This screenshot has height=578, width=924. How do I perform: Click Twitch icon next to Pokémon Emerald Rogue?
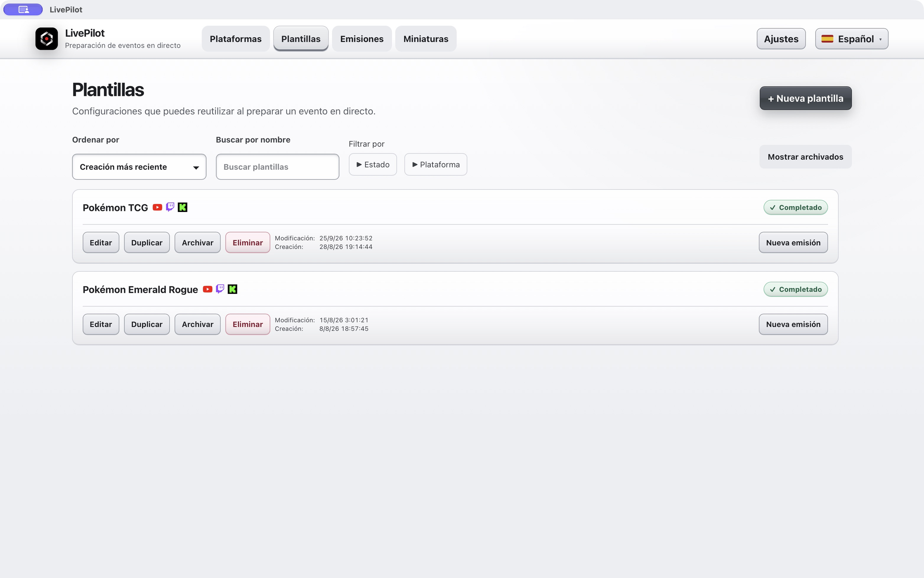click(220, 289)
